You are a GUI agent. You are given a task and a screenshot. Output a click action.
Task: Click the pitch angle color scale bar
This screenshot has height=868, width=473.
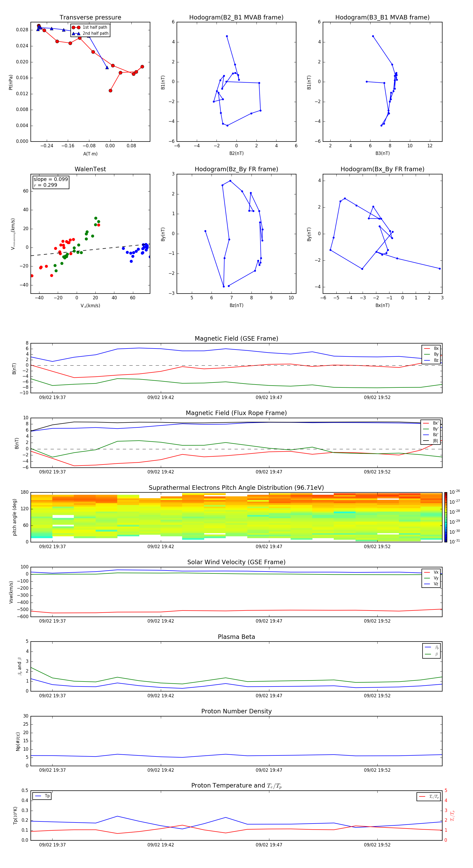446,517
